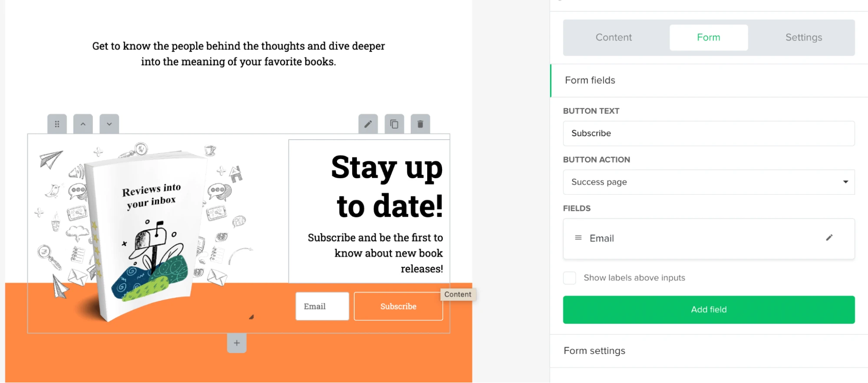Duplicate the block with the copy icon

click(394, 124)
